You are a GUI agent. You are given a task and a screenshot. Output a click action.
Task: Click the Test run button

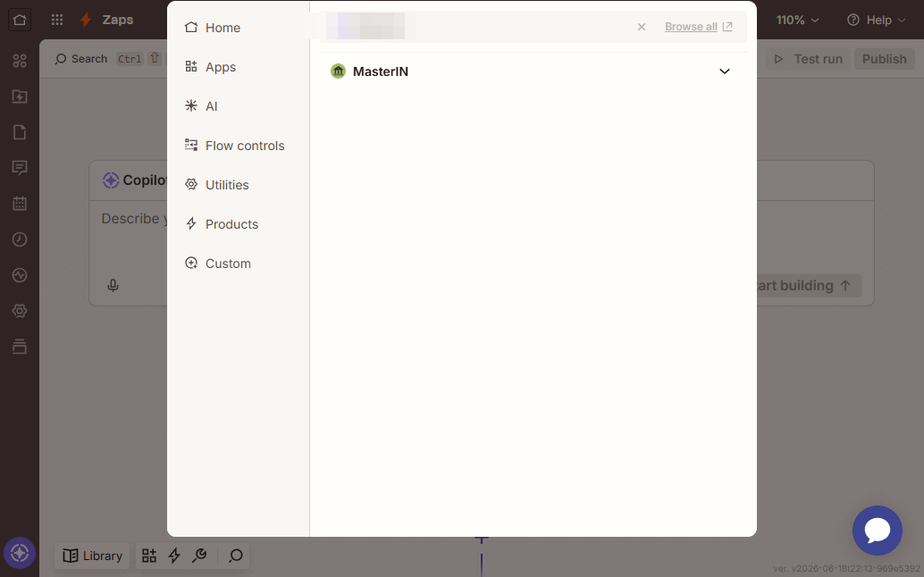809,59
